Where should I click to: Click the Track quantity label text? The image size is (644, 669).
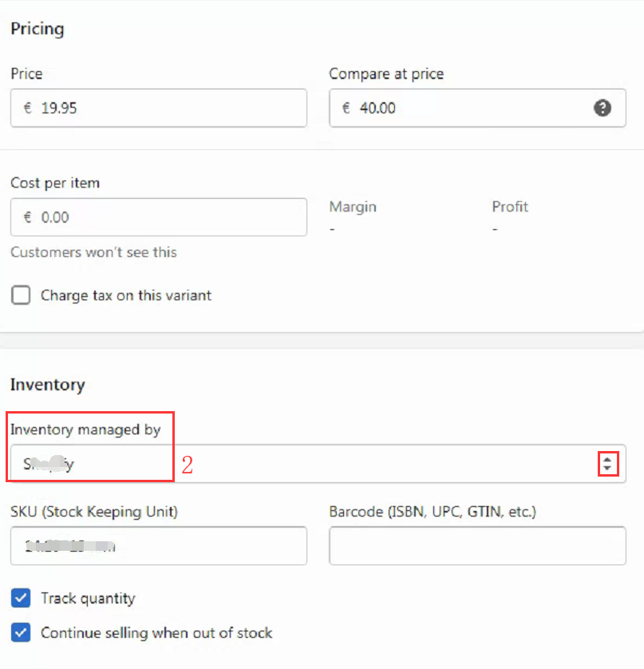[x=88, y=598]
